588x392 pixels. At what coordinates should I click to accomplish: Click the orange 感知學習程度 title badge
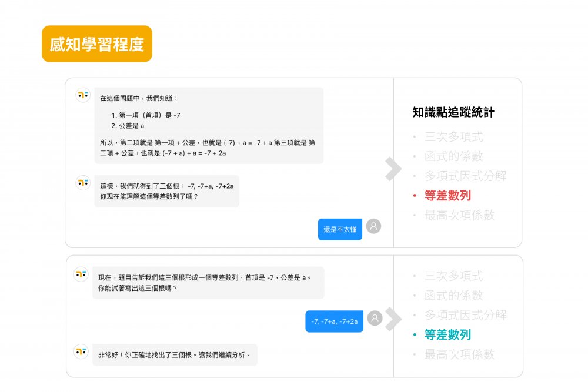click(x=97, y=44)
